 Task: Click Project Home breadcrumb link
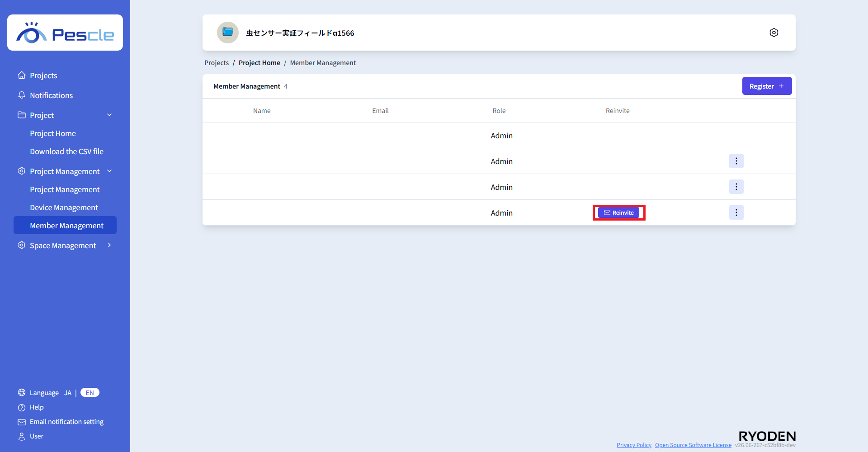259,63
